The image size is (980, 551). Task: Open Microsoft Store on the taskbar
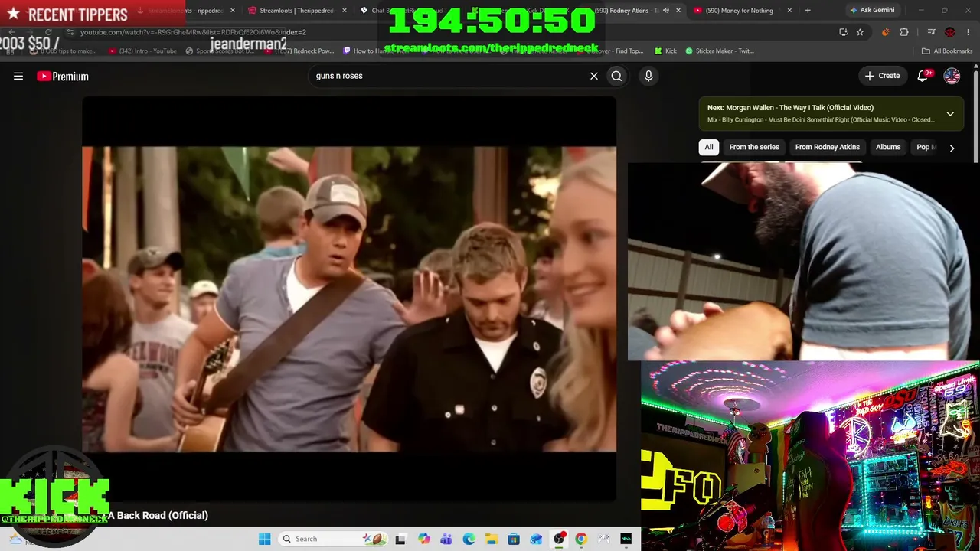(514, 539)
